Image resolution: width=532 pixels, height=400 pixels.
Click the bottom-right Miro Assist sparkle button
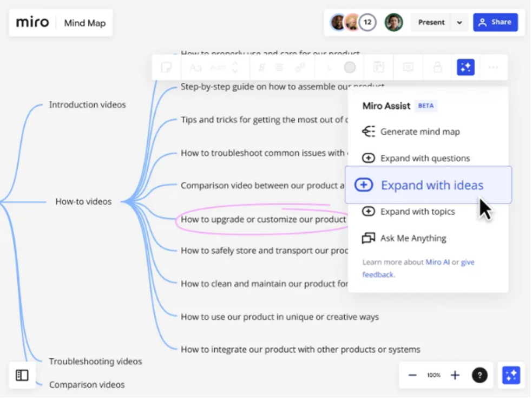[x=511, y=375]
